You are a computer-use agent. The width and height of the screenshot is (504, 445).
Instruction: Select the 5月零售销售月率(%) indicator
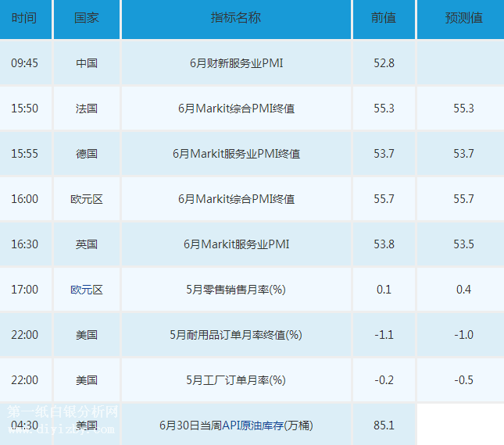[x=236, y=290]
